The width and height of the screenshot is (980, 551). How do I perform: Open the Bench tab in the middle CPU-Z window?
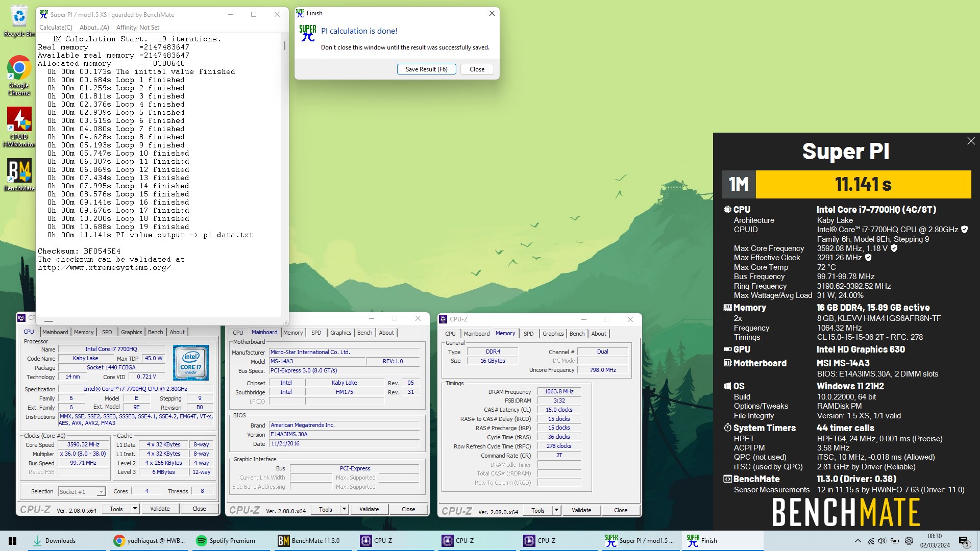coord(364,333)
